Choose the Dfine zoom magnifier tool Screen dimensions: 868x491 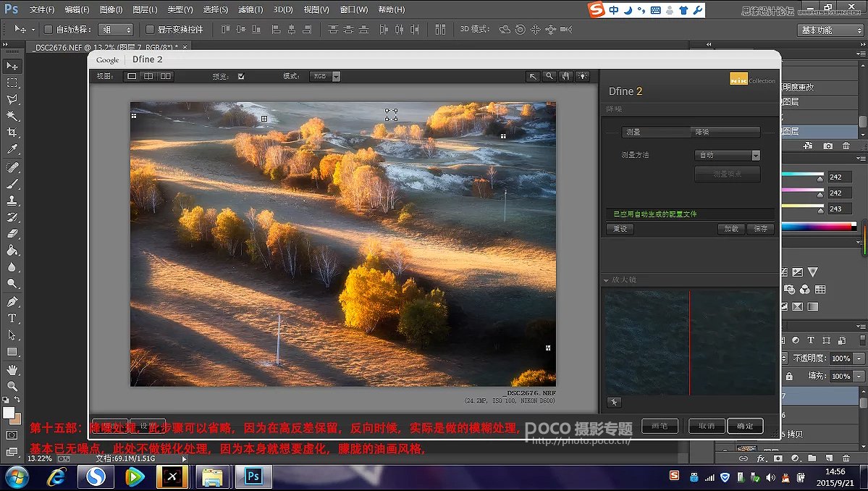(x=549, y=76)
